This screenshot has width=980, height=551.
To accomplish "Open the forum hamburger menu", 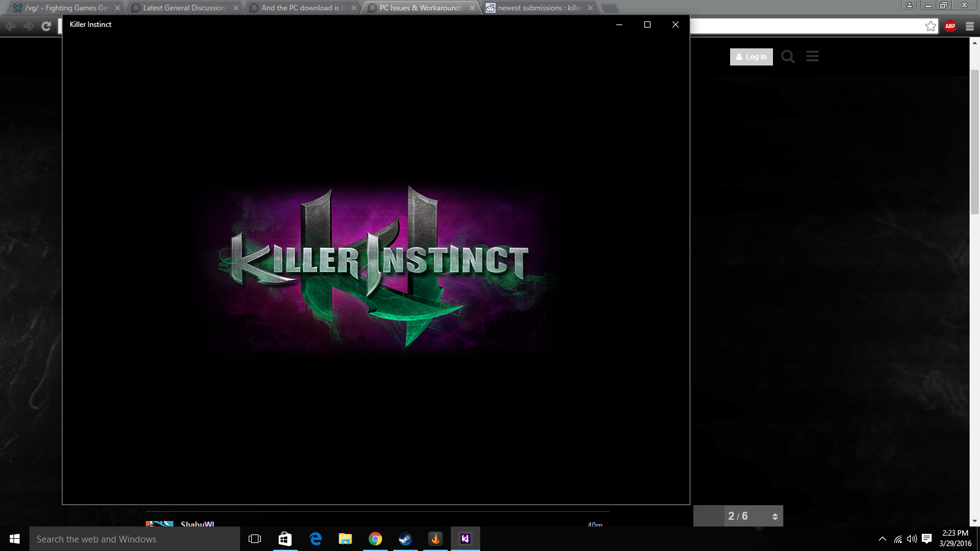I will (x=813, y=56).
